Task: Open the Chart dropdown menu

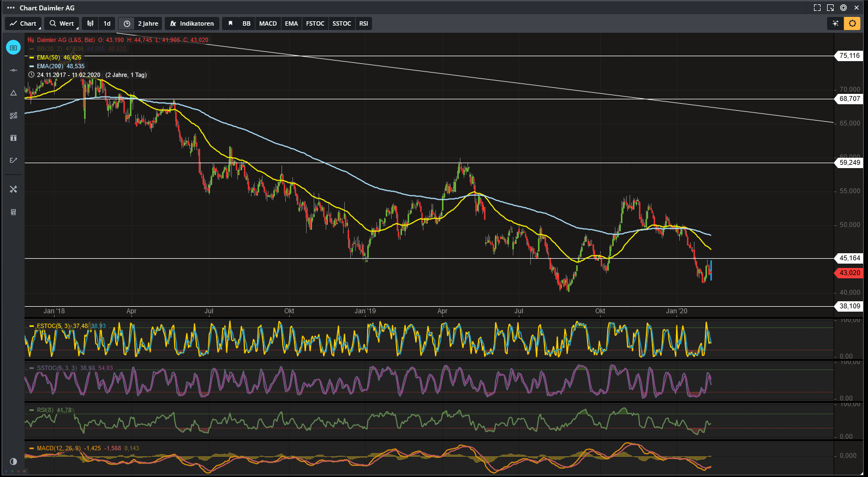Action: click(23, 23)
